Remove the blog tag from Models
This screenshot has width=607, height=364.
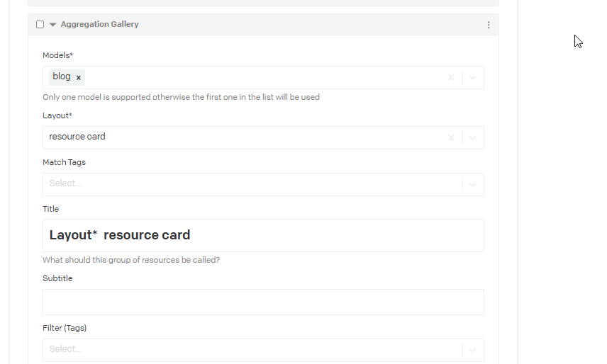point(79,77)
